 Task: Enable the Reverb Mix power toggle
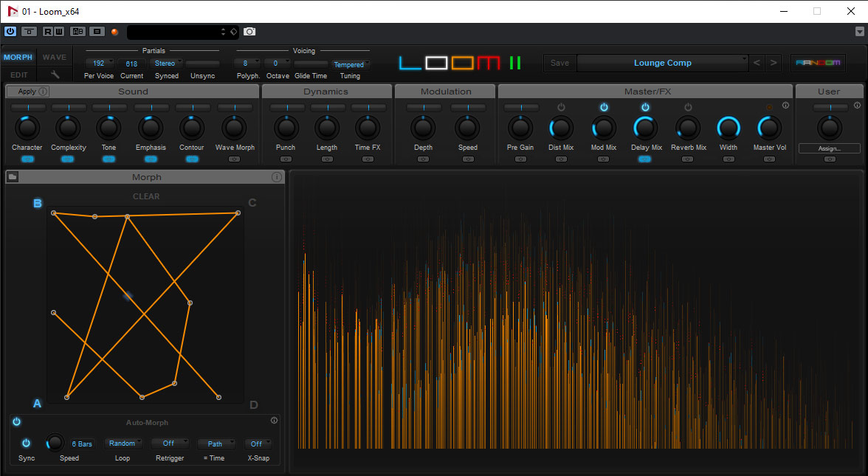click(688, 108)
